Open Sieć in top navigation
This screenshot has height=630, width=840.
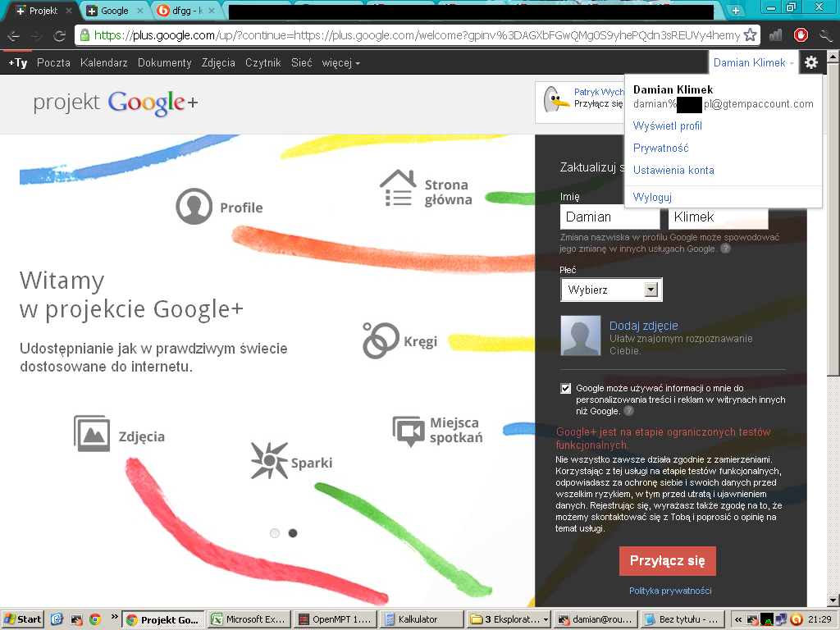click(302, 62)
